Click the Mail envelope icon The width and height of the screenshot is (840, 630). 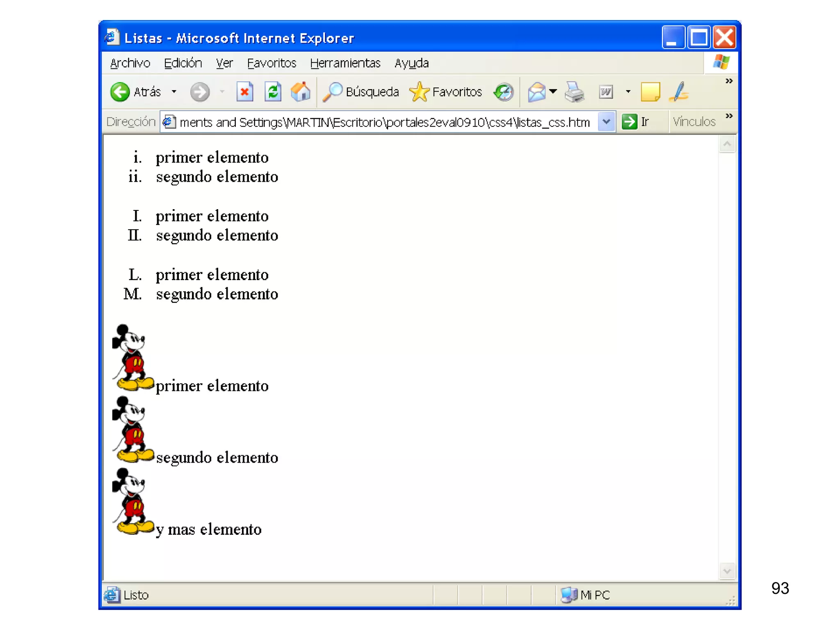click(x=536, y=92)
